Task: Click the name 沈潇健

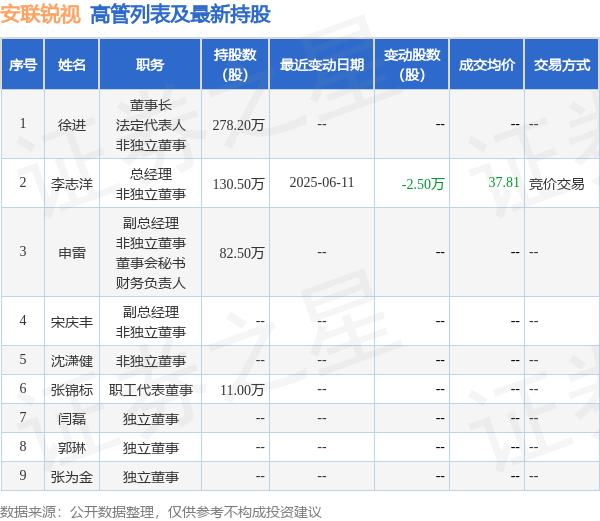Action: pyautogui.click(x=72, y=361)
